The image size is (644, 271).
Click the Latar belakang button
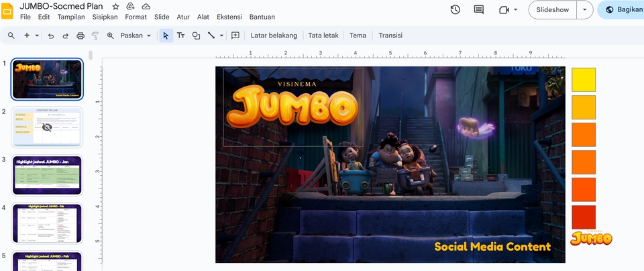pos(274,36)
